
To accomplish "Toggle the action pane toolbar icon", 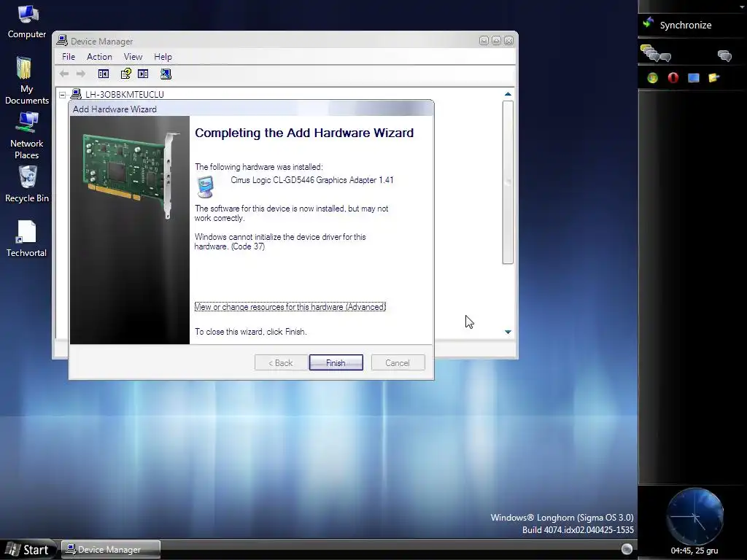I will point(143,74).
